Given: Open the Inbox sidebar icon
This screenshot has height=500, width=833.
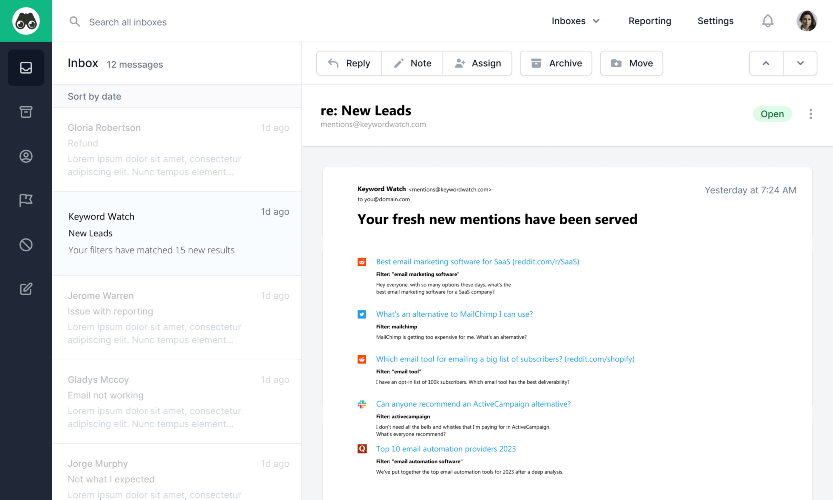Looking at the screenshot, I should pos(26,68).
